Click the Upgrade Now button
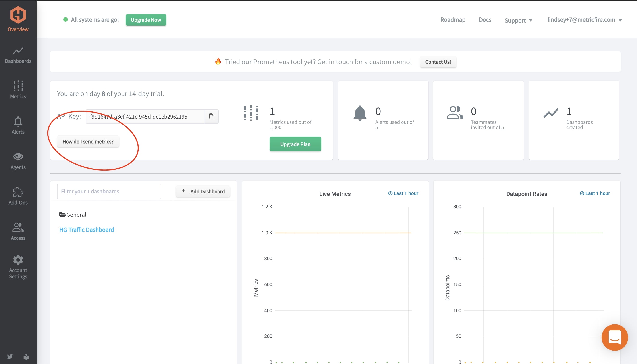Viewport: 637px width, 364px height. click(x=146, y=20)
